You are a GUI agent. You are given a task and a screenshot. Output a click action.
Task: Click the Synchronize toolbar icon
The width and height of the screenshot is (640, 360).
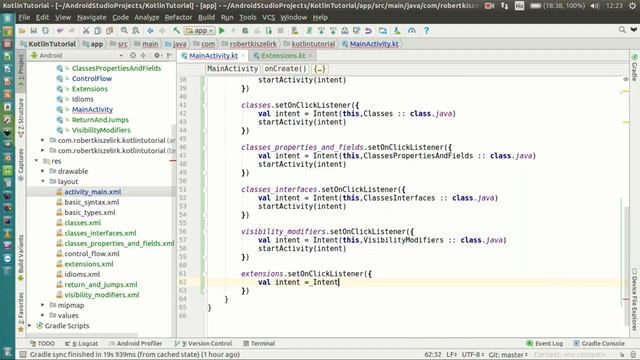tap(45, 31)
